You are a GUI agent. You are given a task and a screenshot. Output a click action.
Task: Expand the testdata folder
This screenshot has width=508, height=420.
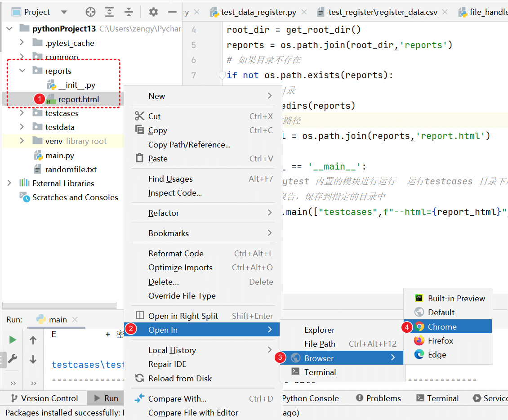[x=22, y=127]
